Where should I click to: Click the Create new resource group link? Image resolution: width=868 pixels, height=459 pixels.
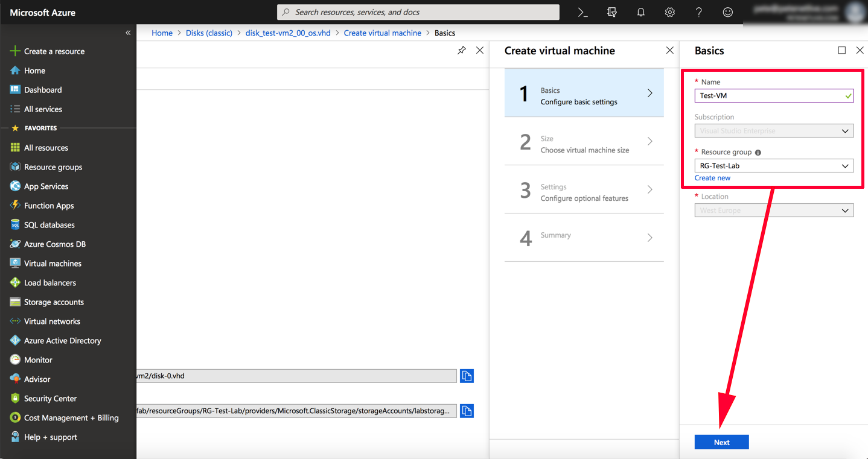click(712, 178)
